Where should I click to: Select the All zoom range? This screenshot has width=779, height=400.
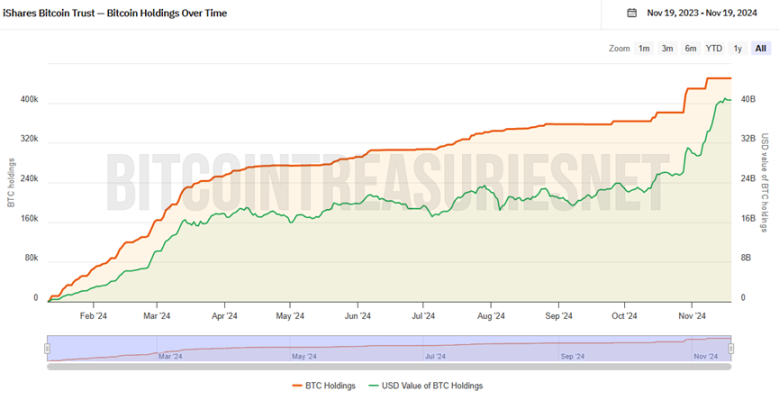[761, 48]
